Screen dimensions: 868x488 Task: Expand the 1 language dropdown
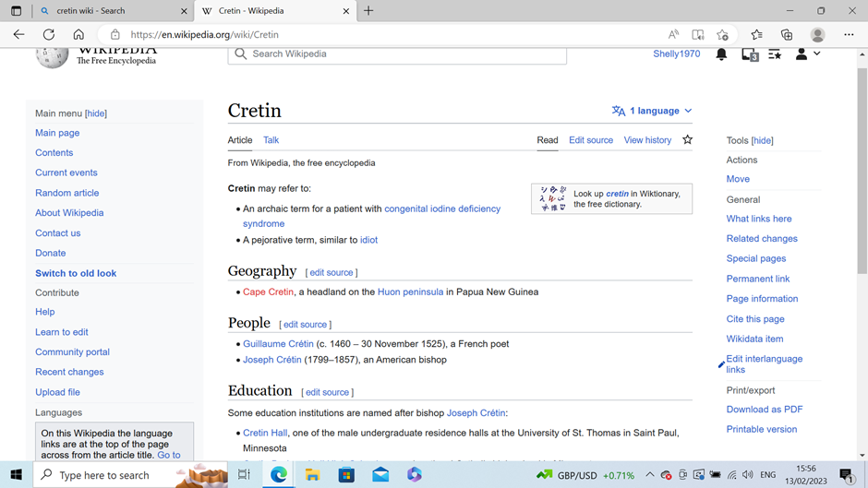pyautogui.click(x=652, y=111)
